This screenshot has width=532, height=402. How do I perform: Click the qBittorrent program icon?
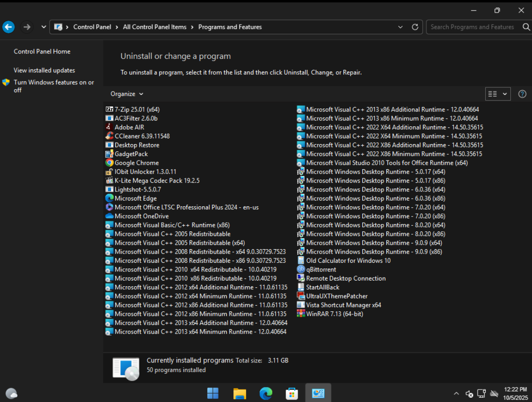[301, 269]
